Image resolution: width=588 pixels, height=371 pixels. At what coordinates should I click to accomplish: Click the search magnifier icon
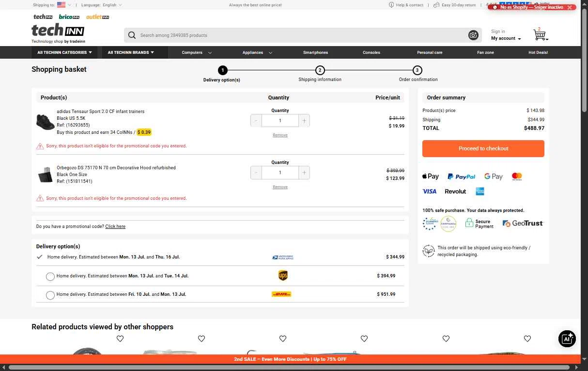(132, 35)
